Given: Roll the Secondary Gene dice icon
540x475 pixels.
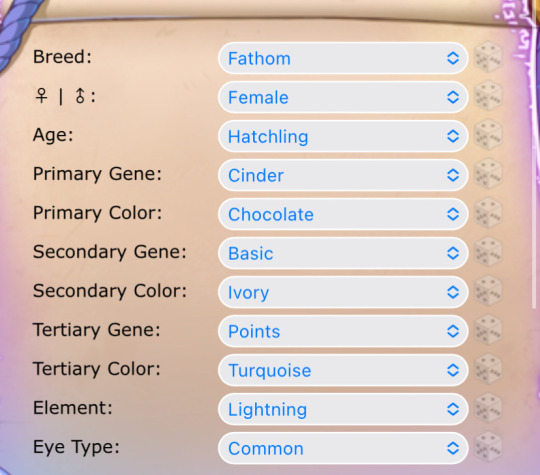Looking at the screenshot, I should 488,252.
